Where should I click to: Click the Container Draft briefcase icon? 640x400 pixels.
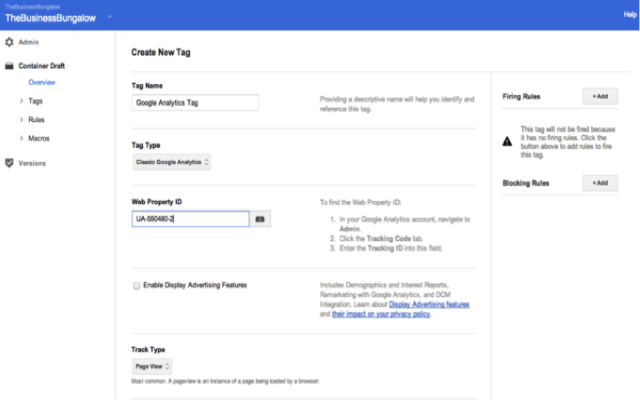(x=10, y=65)
